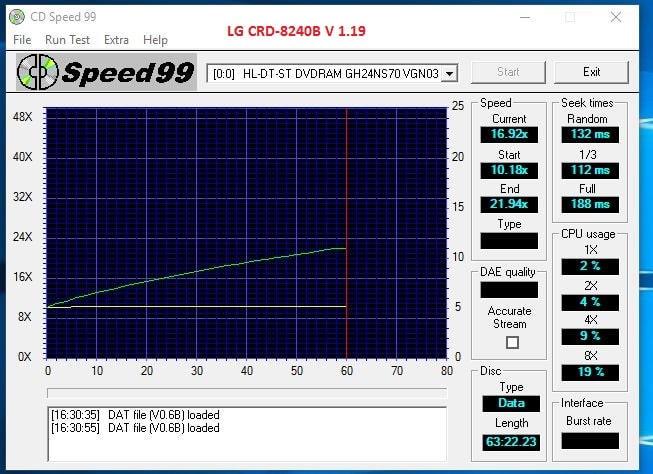The height and width of the screenshot is (474, 653).
Task: Click the disc Length value 63:22.23
Action: pos(511,442)
